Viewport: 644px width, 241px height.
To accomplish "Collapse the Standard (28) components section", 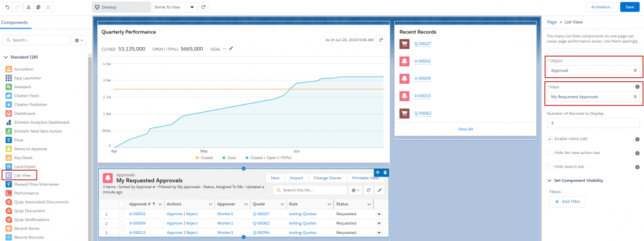I will (6, 57).
